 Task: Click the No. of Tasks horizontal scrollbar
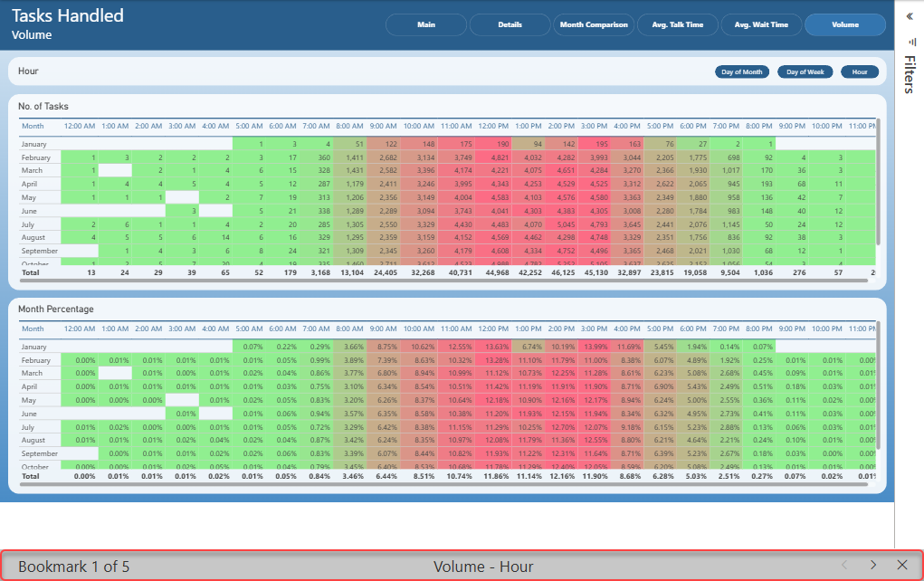443,281
